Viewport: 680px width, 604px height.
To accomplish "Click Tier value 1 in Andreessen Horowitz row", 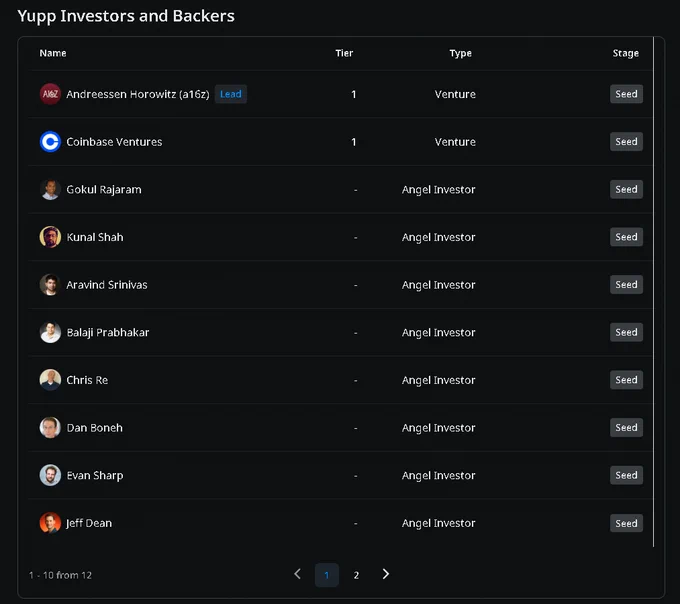I will 354,95.
